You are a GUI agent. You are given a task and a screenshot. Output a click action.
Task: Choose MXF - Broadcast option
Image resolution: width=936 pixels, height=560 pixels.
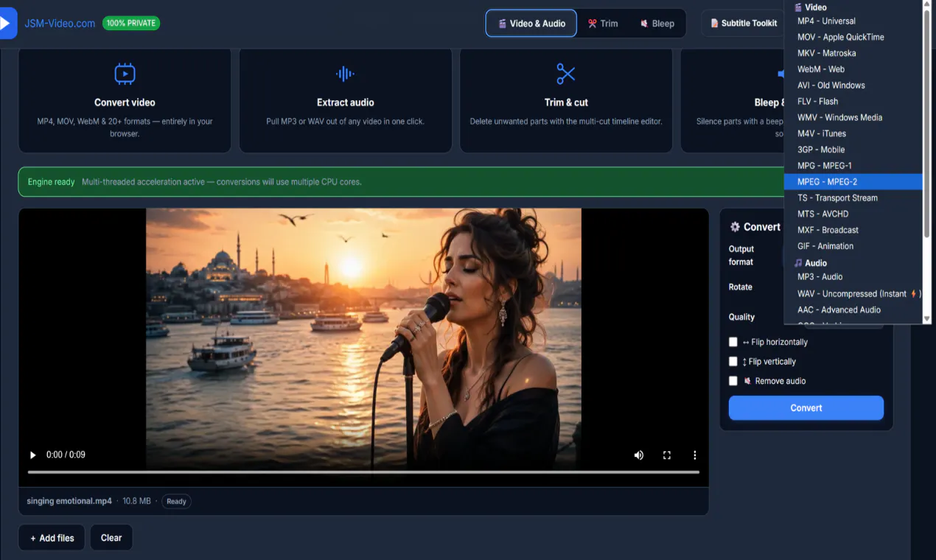point(853,230)
